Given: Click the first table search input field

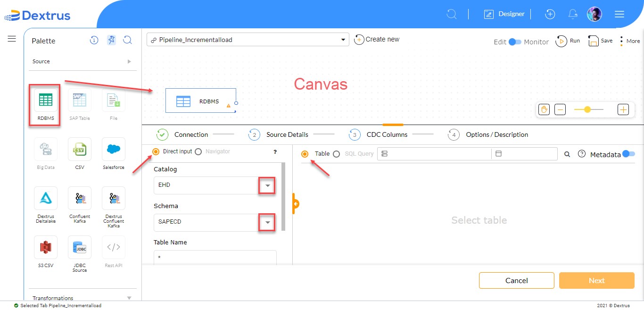Looking at the screenshot, I should point(434,154).
